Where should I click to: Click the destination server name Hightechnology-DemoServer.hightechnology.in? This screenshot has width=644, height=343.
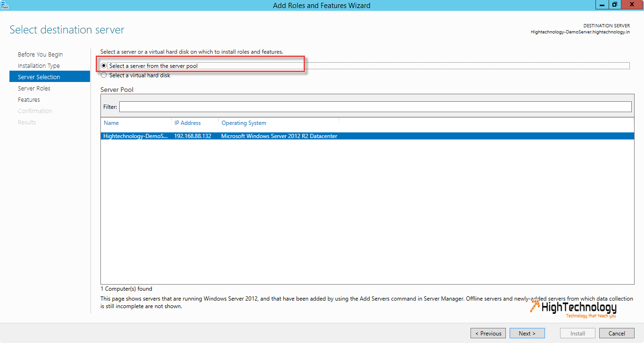[x=580, y=32]
